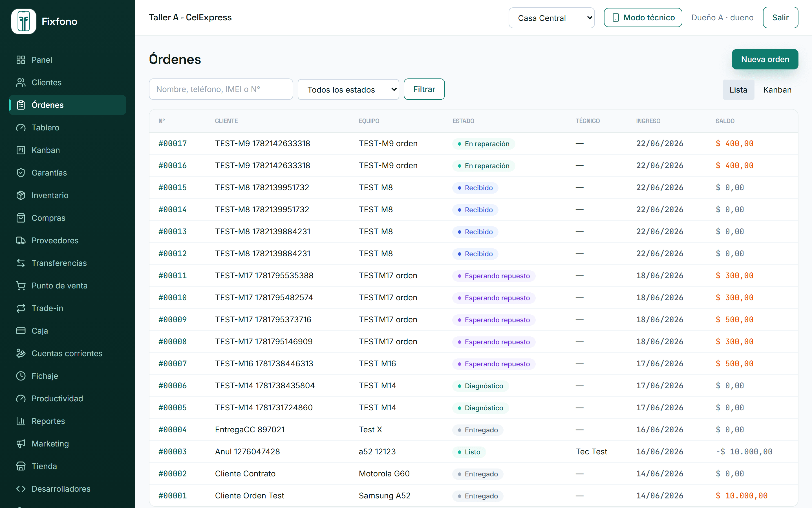This screenshot has width=812, height=508.
Task: Click the Productividad gauge icon
Action: (x=21, y=398)
